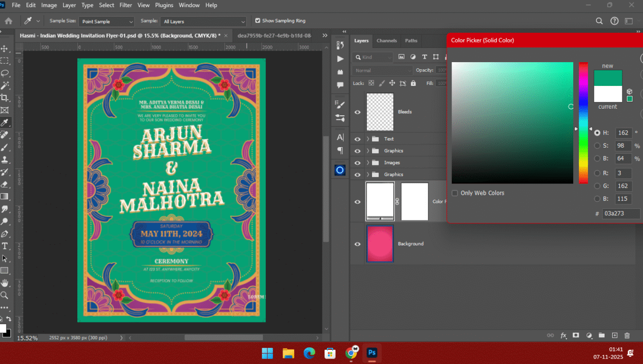Viewport: 643px width, 364px height.
Task: Click the hex color input field
Action: pos(620,214)
